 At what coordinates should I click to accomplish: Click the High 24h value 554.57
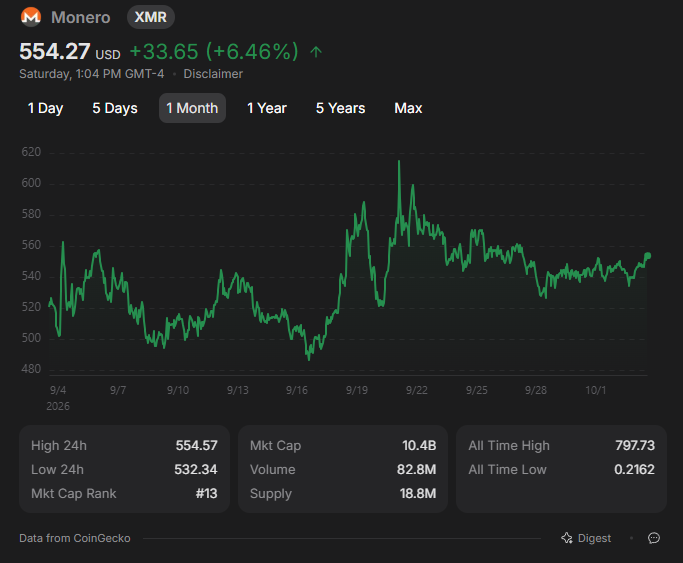click(x=196, y=445)
